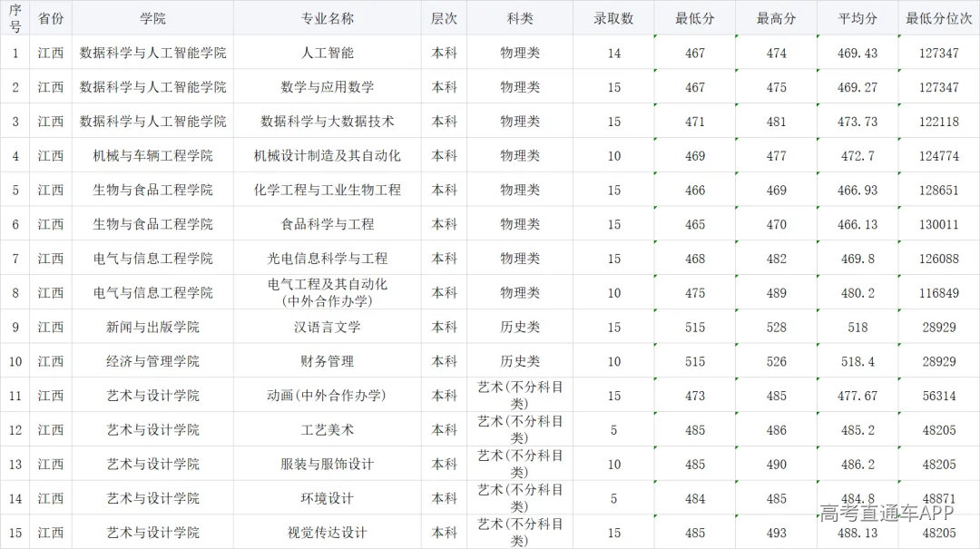This screenshot has height=549, width=980.
Task: Click lowest score 475 in row 8
Action: tap(695, 292)
